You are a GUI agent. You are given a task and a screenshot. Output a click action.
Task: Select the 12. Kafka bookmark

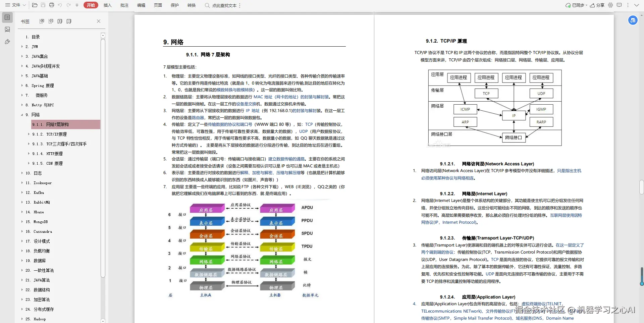tap(35, 193)
